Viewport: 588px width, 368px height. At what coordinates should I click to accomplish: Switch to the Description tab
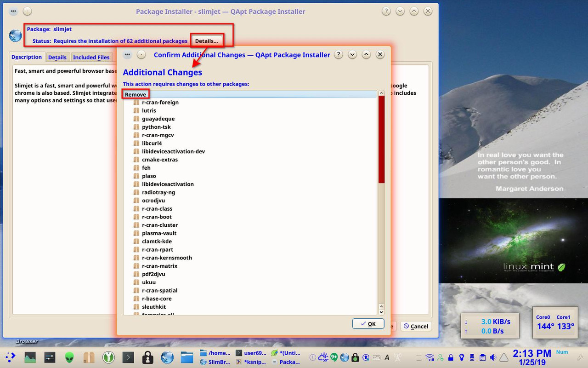(27, 57)
